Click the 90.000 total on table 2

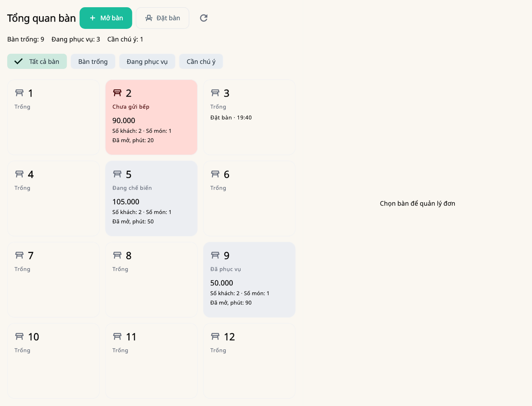click(124, 121)
